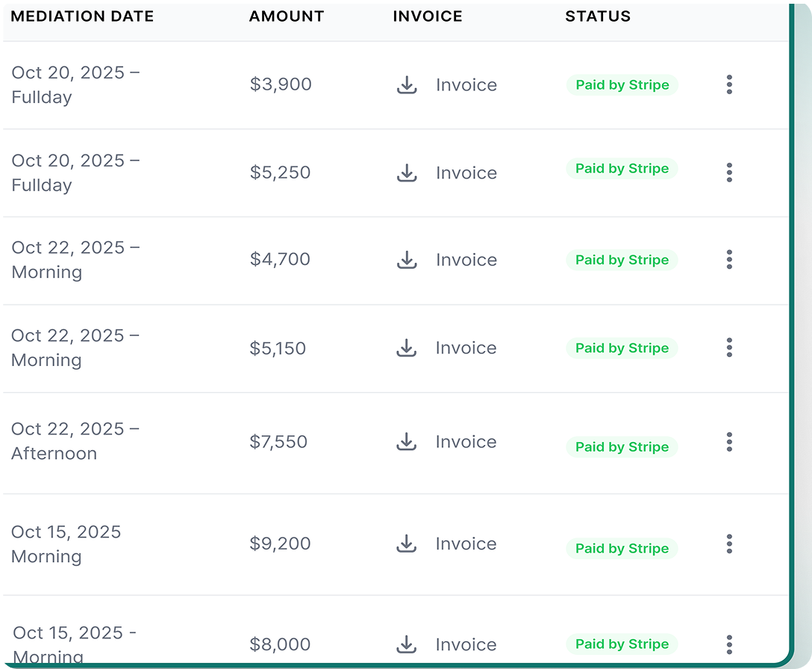
Task: Open the Invoice link for $7,550
Action: 466,442
